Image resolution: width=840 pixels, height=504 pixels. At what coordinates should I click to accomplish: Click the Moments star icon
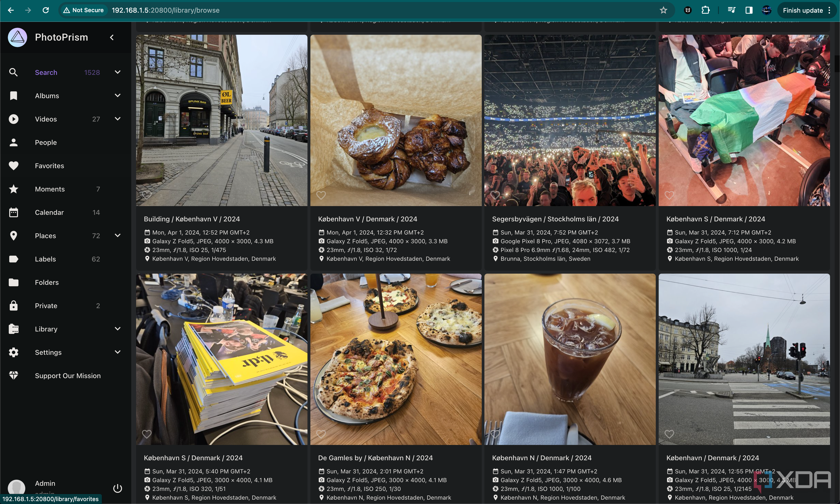[x=13, y=189]
